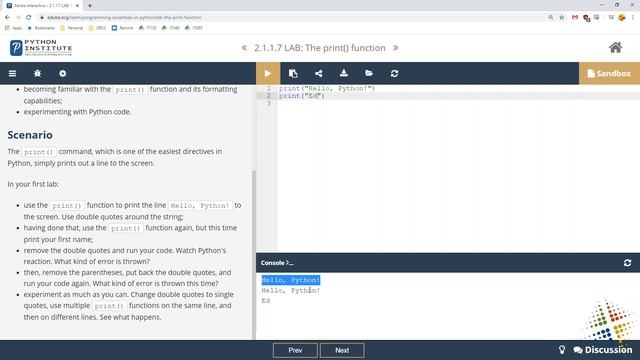Go to next section using right double chevron
The height and width of the screenshot is (360, 640).
pos(396,48)
